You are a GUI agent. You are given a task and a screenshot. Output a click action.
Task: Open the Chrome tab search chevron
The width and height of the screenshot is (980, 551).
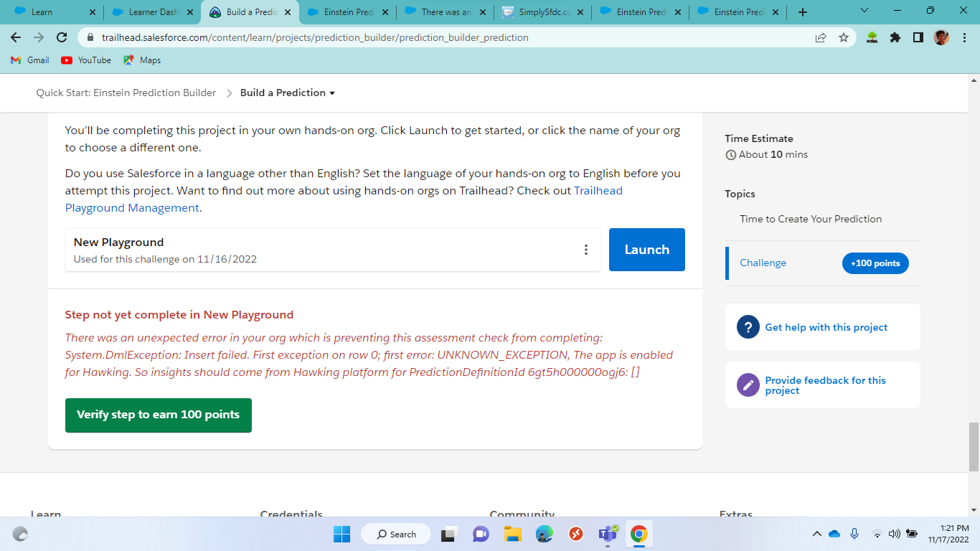[864, 11]
